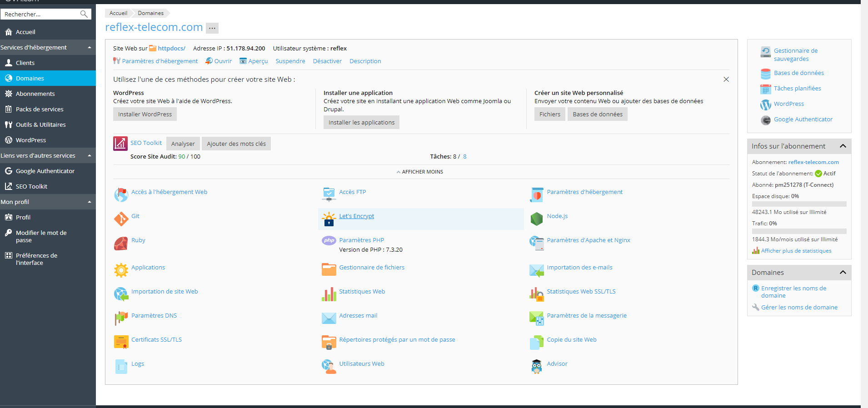
Task: Collapse the Domaines panel on the right
Action: click(x=843, y=272)
